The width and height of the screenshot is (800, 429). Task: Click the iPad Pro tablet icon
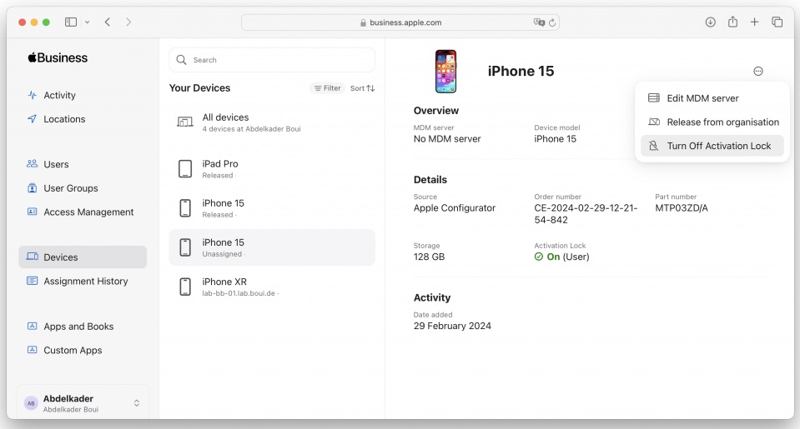pos(185,169)
